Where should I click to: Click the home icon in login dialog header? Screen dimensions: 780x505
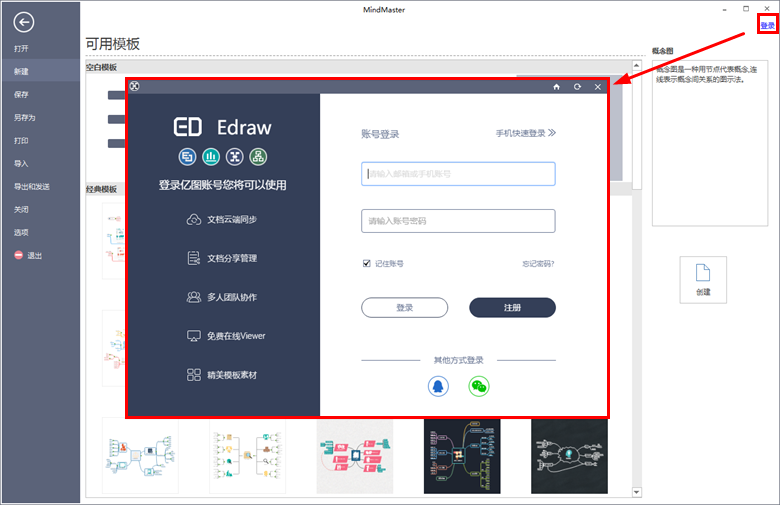click(556, 87)
